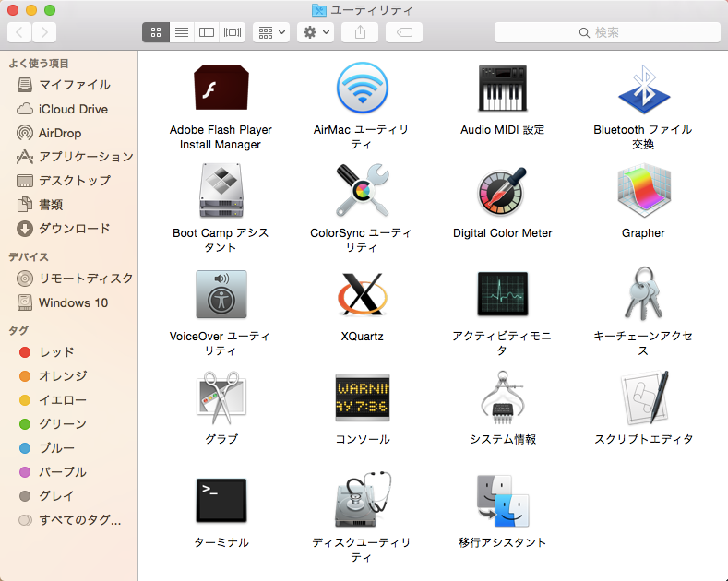The image size is (728, 581).
Task: Click the share toolbar button
Action: [360, 32]
